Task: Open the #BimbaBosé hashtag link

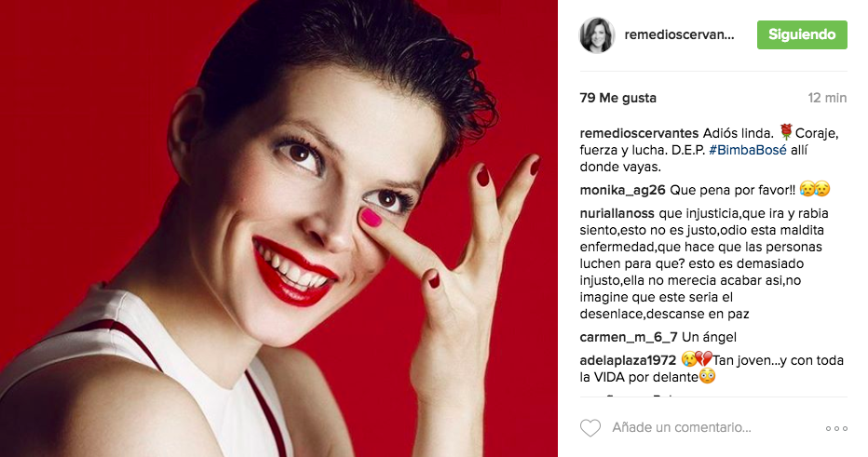Action: click(x=747, y=150)
